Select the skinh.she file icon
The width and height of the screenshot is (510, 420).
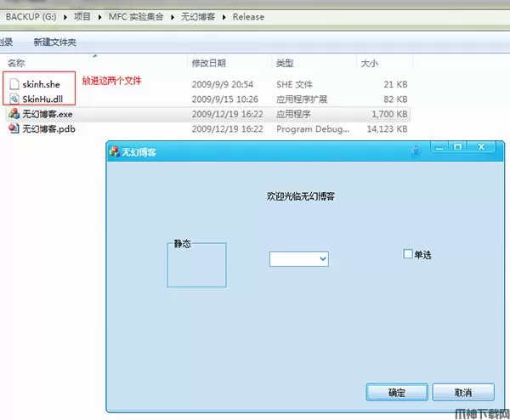pos(14,84)
